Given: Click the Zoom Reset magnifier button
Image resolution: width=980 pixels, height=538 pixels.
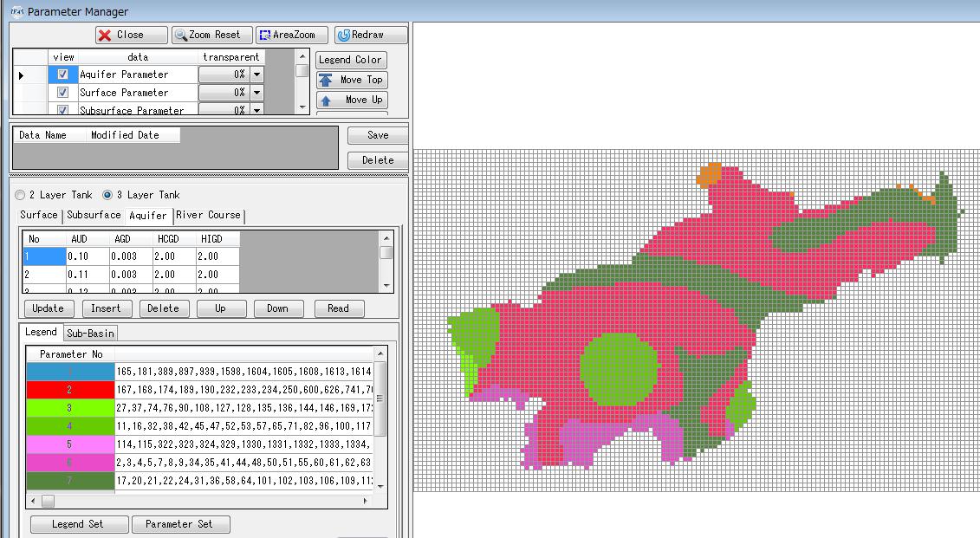Looking at the screenshot, I should pyautogui.click(x=212, y=35).
